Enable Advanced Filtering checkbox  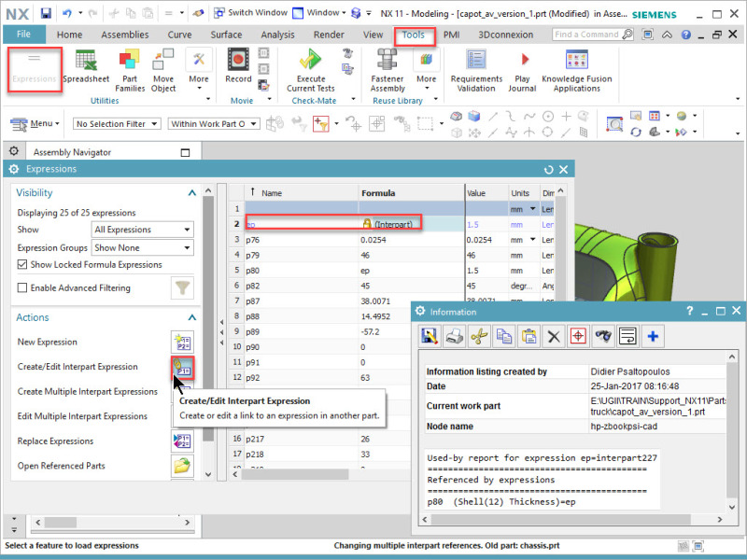pos(21,287)
